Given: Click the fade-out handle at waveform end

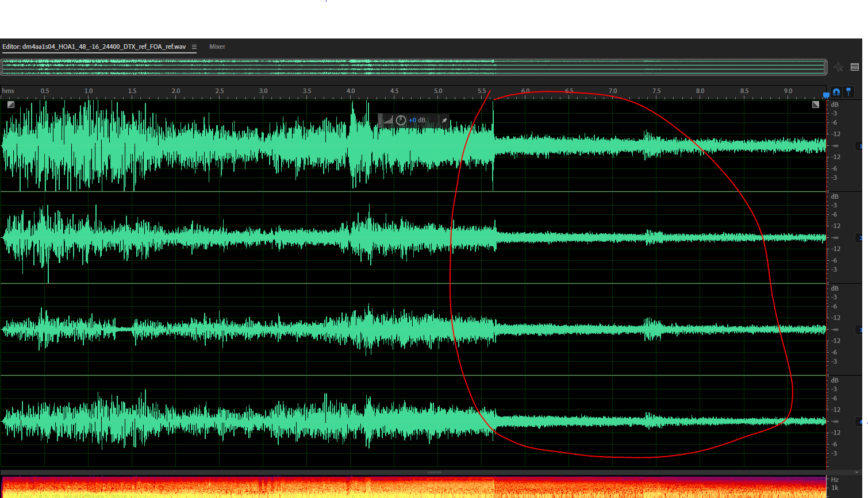Looking at the screenshot, I should click(815, 105).
